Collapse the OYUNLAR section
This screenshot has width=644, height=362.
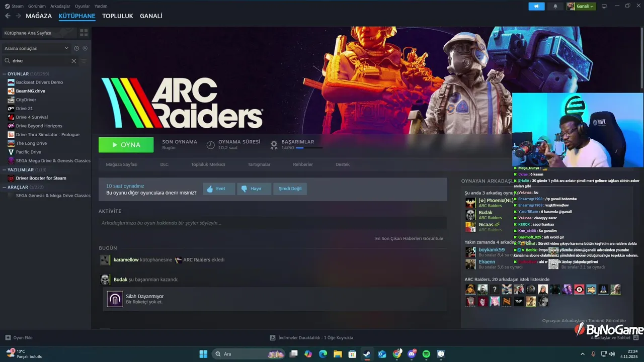tap(5, 74)
